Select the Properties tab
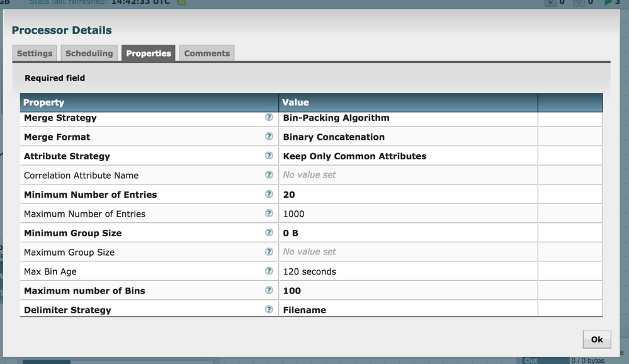 [149, 54]
